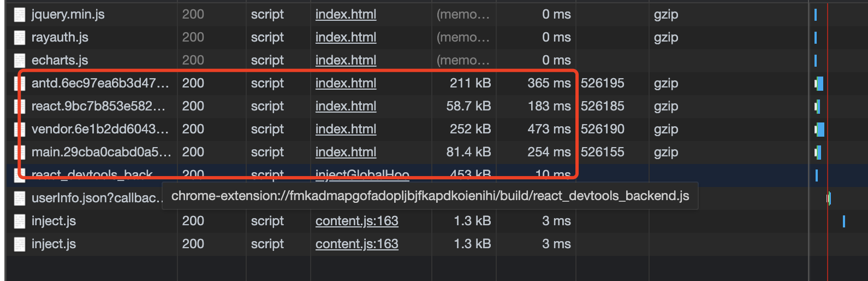Open content.js:163 link of second inject.js
The width and height of the screenshot is (868, 281).
[x=357, y=244]
